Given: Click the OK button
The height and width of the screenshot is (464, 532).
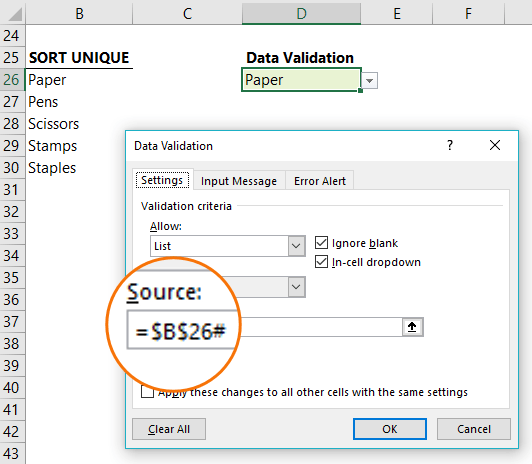Looking at the screenshot, I should point(390,429).
